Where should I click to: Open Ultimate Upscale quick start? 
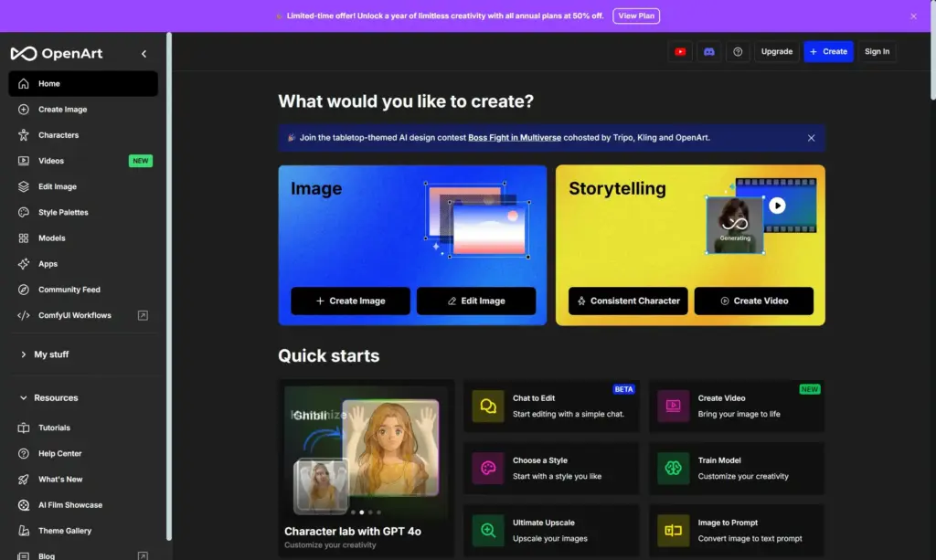click(551, 530)
